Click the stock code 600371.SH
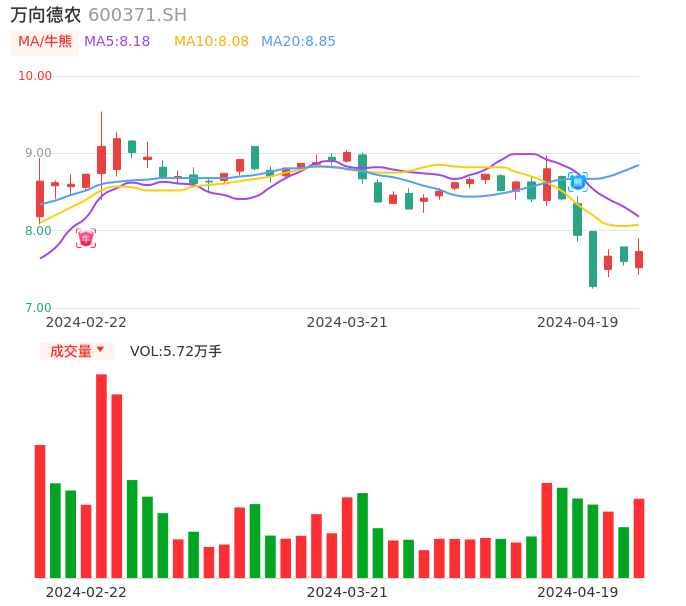This screenshot has height=606, width=686. pyautogui.click(x=137, y=15)
